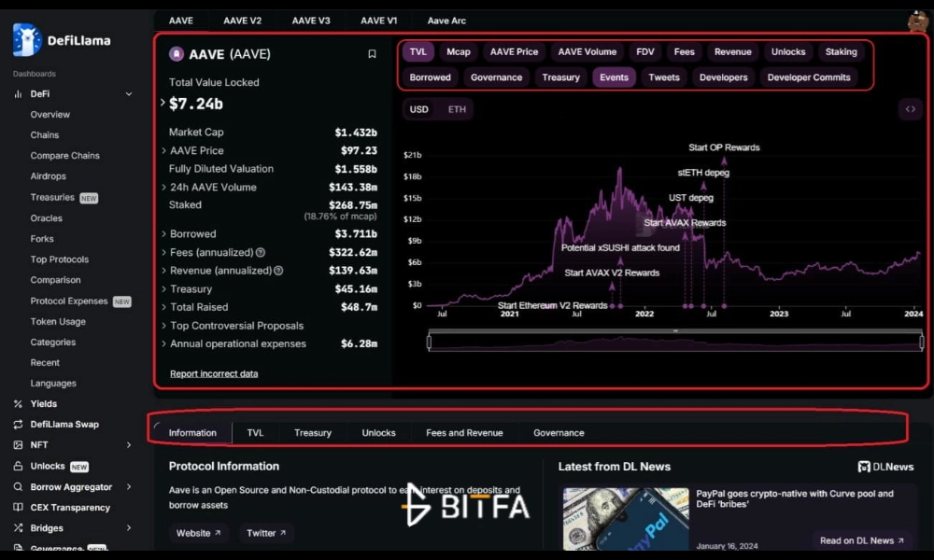Expand Top Controversial Proposals row

tap(163, 326)
